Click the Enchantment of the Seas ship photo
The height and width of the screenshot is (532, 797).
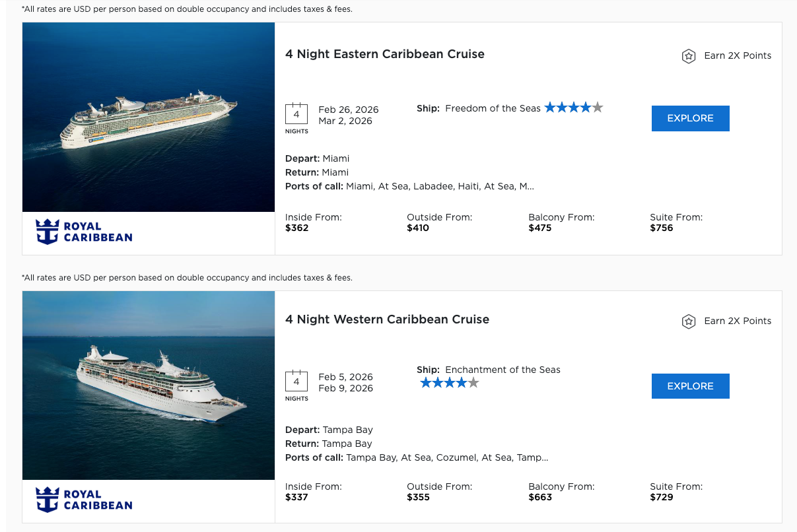(149, 385)
